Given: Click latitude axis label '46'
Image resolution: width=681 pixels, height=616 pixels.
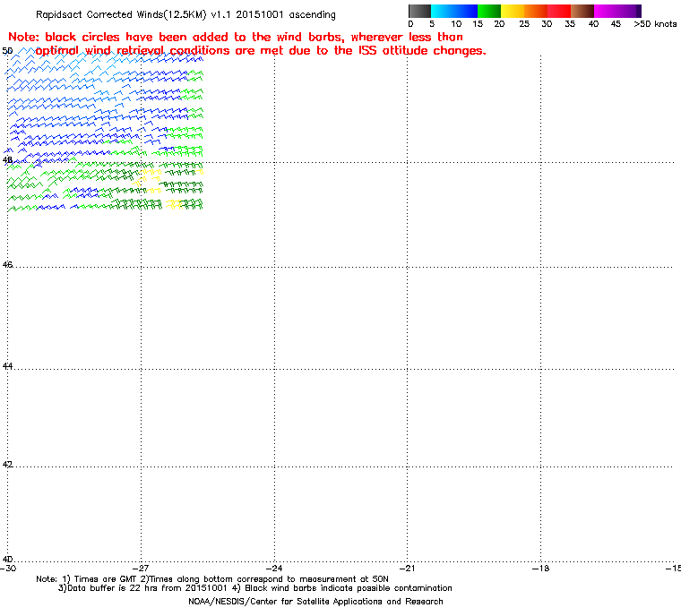Looking at the screenshot, I should coord(7,264).
